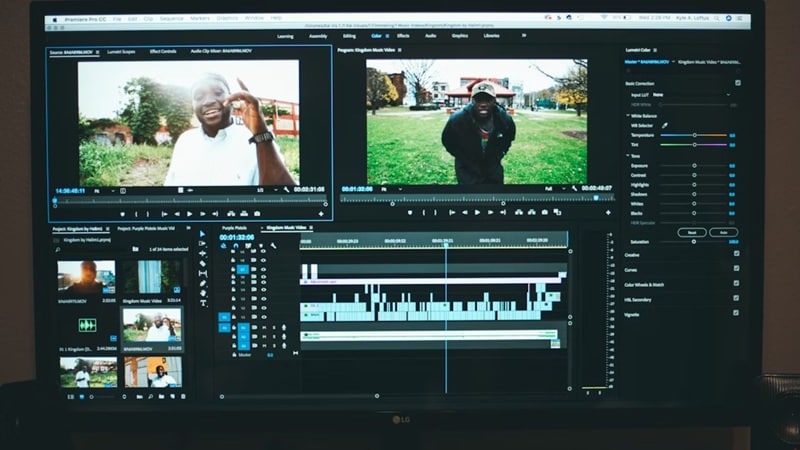Click the WB Selector eyedropper
Image resolution: width=800 pixels, height=450 pixels.
point(665,125)
